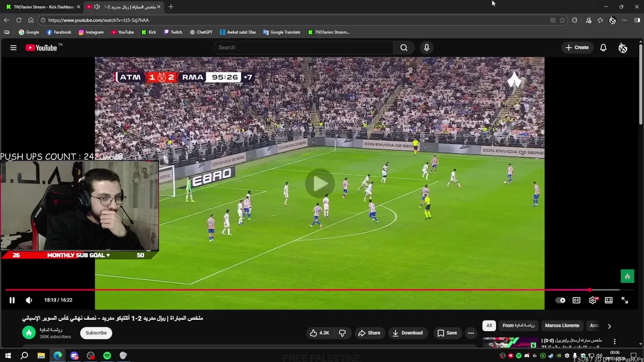Viewport: 644px width, 362px height.
Task: Enter full screen mode
Action: tap(625, 300)
